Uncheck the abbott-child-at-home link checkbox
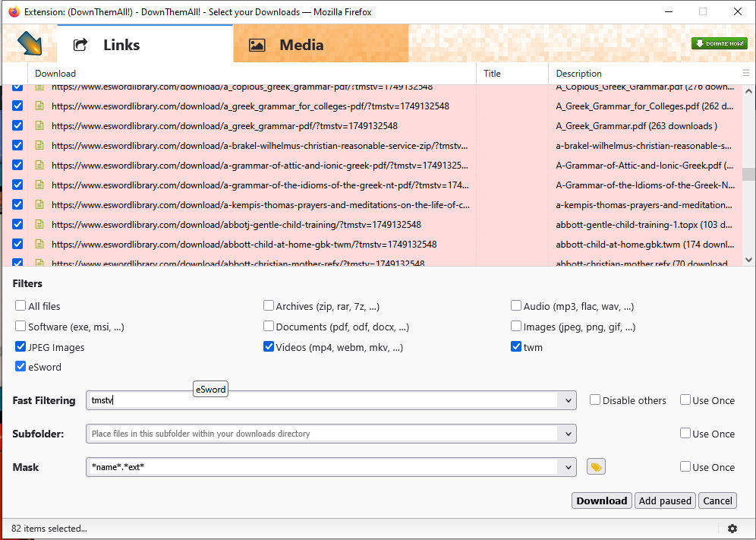The height and width of the screenshot is (540, 756). (x=17, y=245)
